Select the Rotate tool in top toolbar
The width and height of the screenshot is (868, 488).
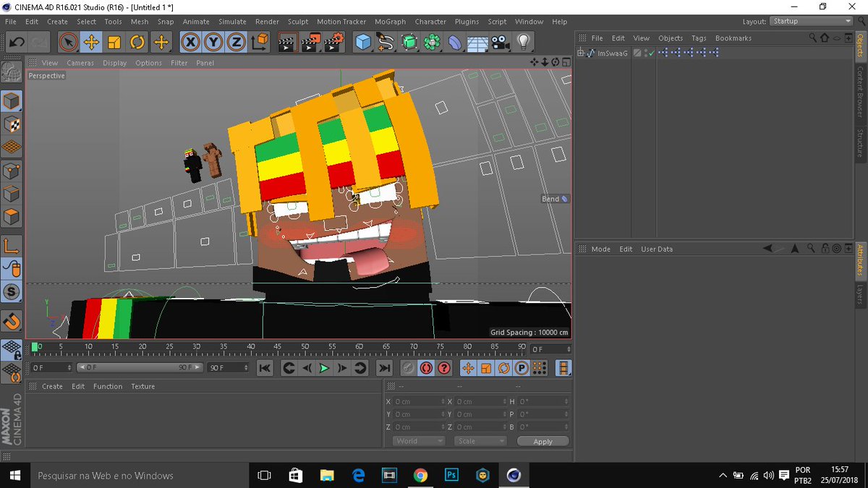tap(137, 42)
